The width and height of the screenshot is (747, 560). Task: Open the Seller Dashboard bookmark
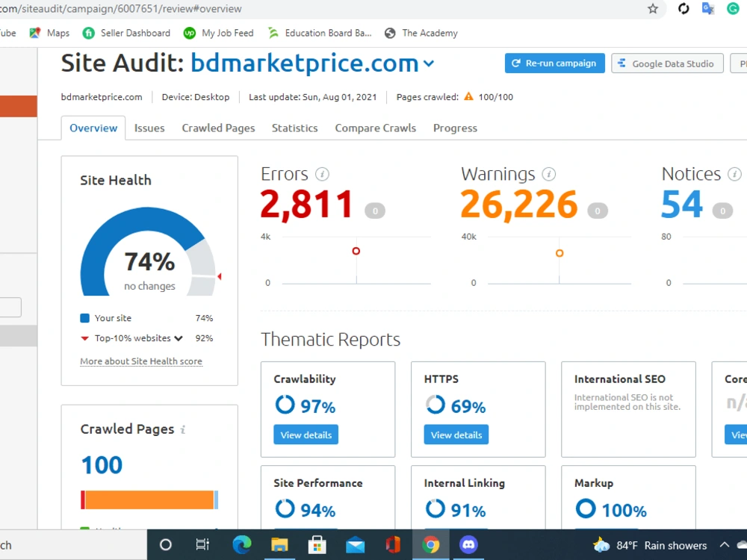point(126,33)
